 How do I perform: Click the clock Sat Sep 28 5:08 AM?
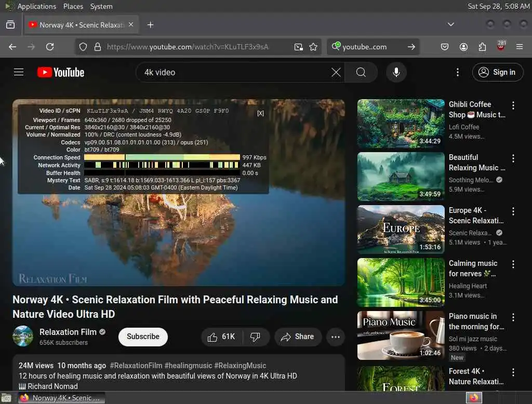(499, 6)
